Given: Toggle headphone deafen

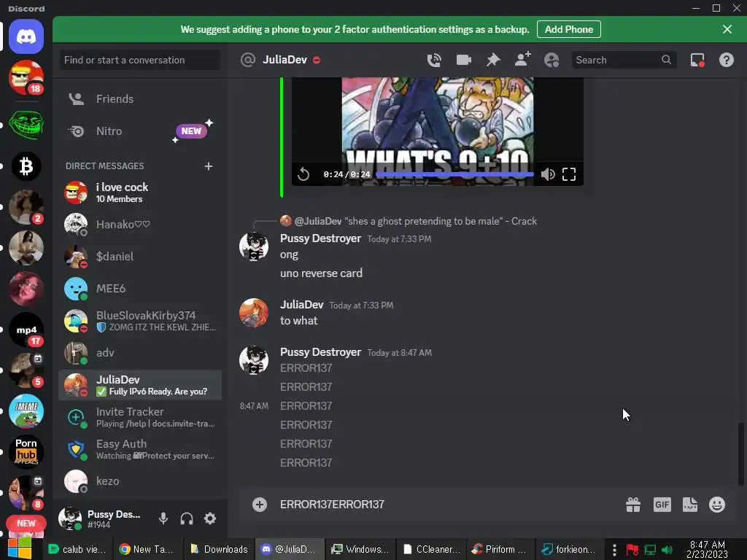Looking at the screenshot, I should coord(187,518).
